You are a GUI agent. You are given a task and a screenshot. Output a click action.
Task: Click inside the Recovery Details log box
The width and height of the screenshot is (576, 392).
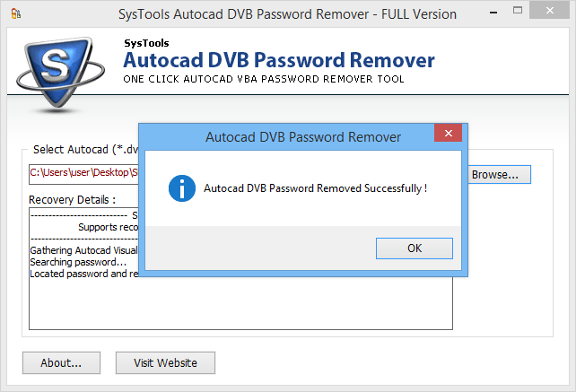point(240,305)
